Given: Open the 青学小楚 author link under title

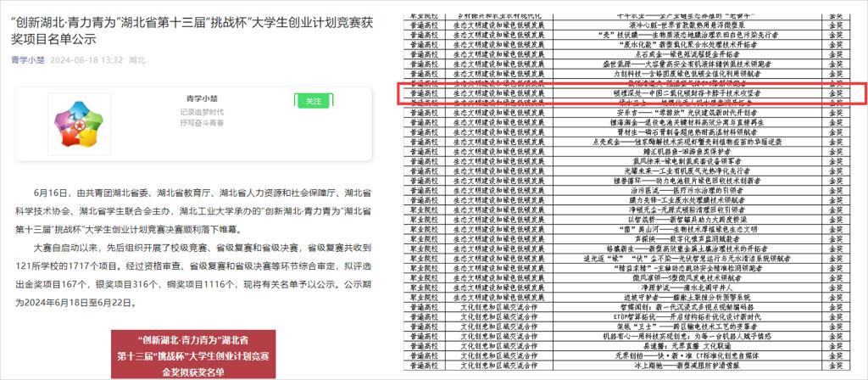Looking at the screenshot, I should 30,60.
